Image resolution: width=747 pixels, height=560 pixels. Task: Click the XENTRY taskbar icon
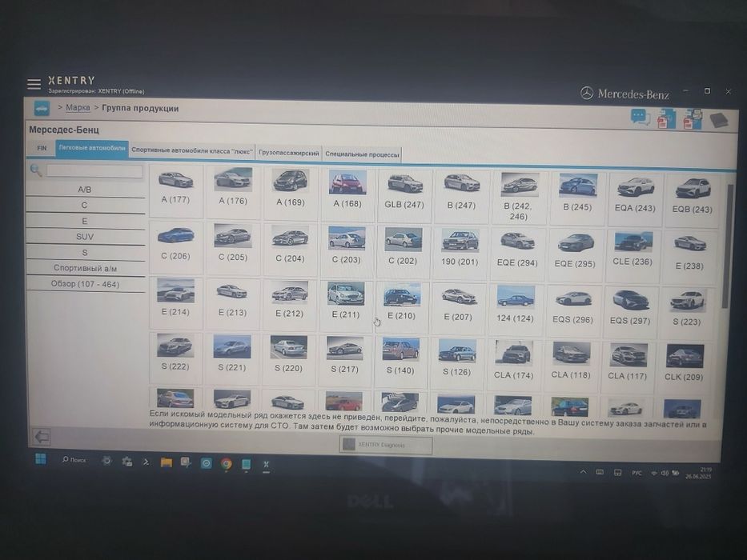click(x=266, y=464)
